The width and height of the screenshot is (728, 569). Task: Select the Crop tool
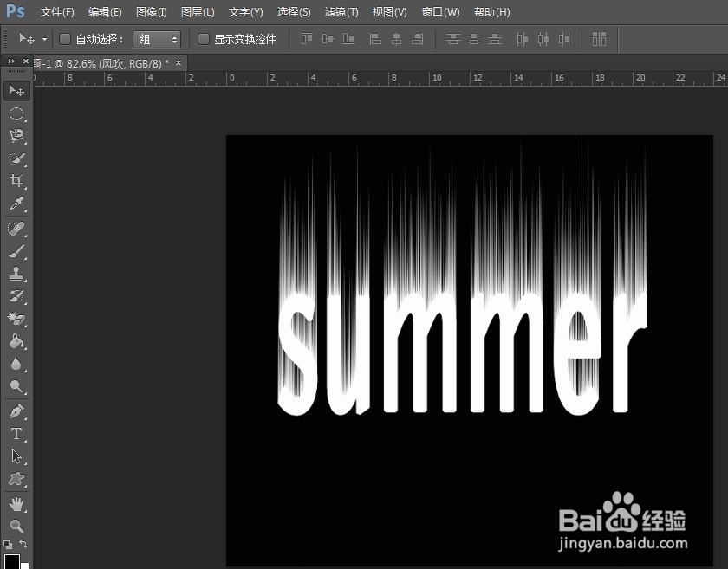[16, 180]
